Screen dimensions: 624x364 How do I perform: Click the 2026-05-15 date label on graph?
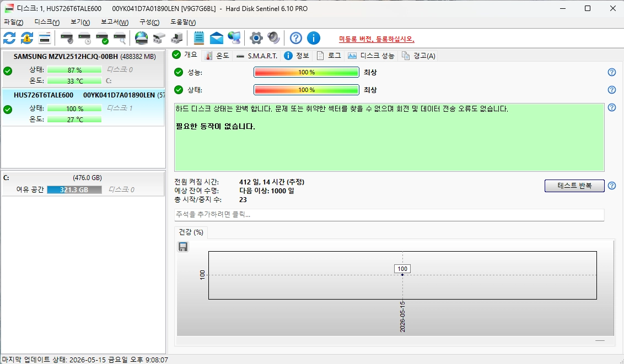402,317
